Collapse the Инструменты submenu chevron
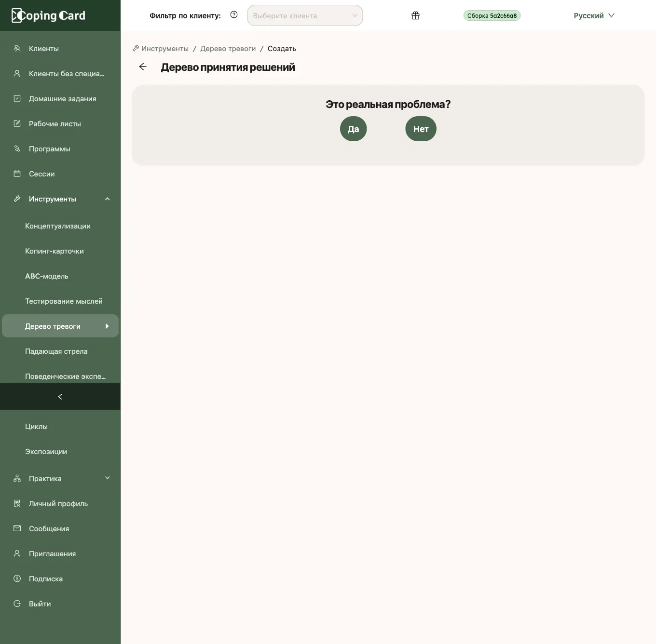Screen dimensions: 656x644 (108, 199)
